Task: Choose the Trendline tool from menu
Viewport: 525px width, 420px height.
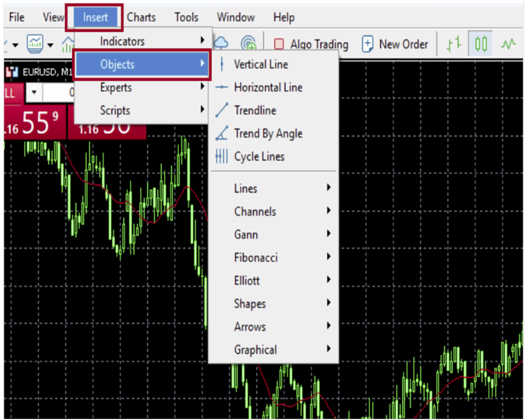Action: coord(255,110)
